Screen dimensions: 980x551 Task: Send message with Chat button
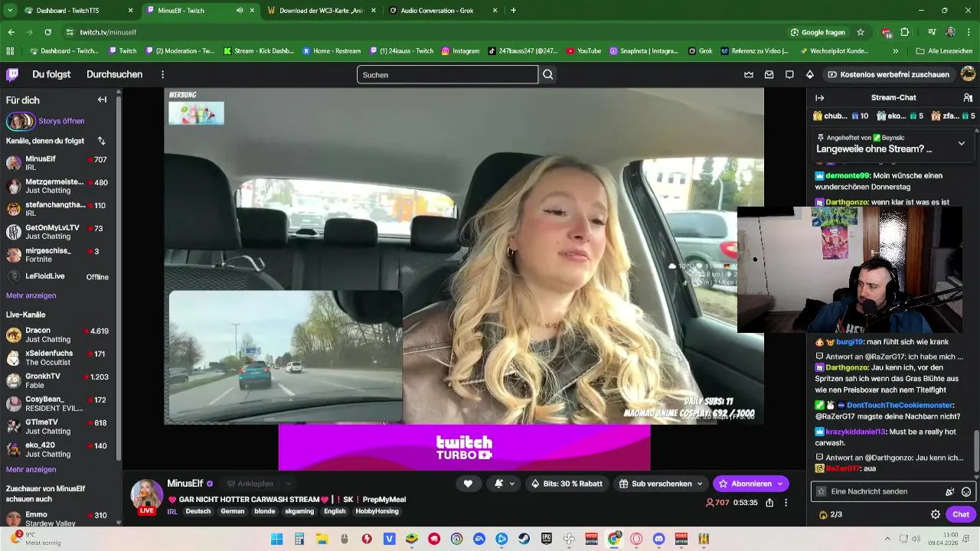point(961,514)
